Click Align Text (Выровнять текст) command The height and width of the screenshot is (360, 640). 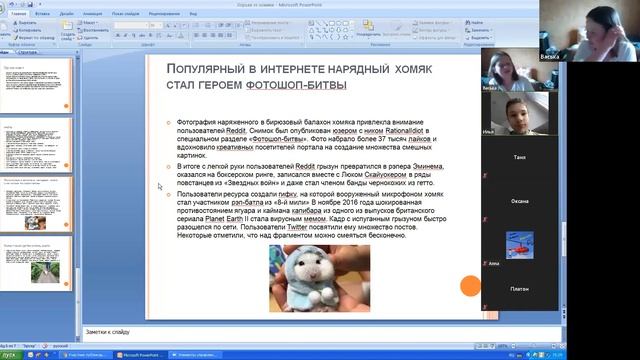[264, 30]
